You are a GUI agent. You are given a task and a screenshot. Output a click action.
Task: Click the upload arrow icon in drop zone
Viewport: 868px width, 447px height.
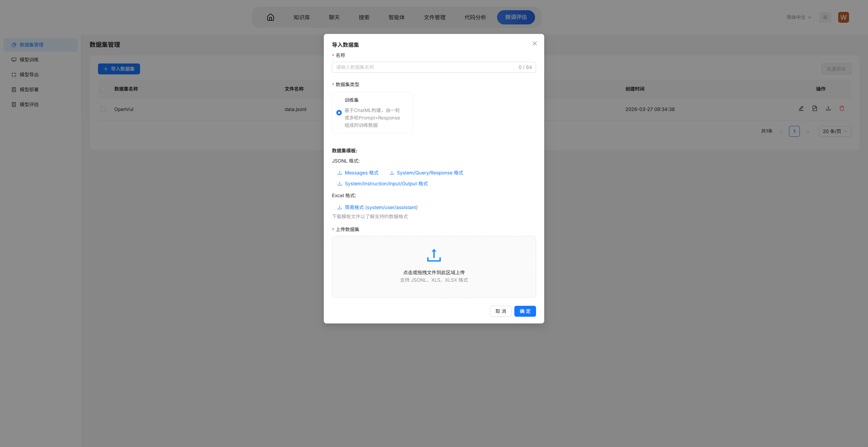434,255
